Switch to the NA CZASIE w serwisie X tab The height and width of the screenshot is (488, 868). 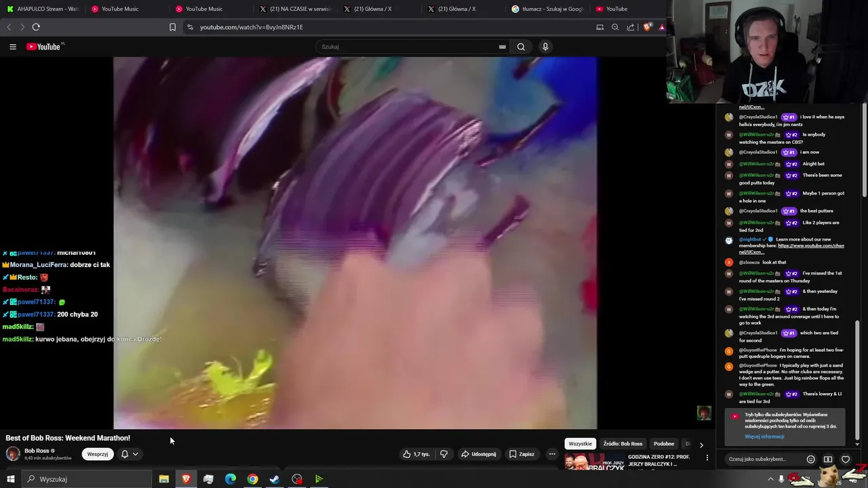(294, 9)
